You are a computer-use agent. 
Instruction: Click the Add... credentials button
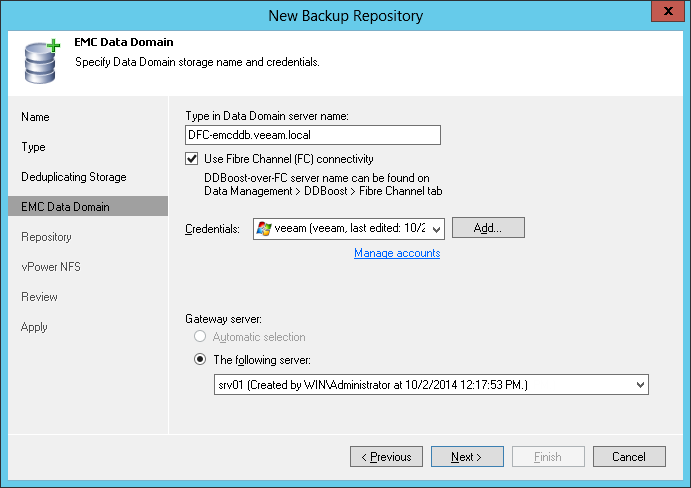488,227
